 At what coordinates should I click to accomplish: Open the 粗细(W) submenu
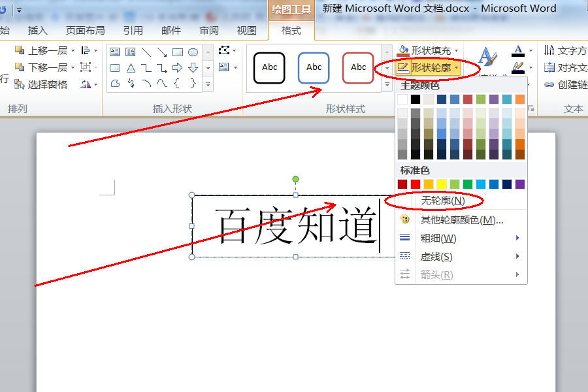pos(461,238)
